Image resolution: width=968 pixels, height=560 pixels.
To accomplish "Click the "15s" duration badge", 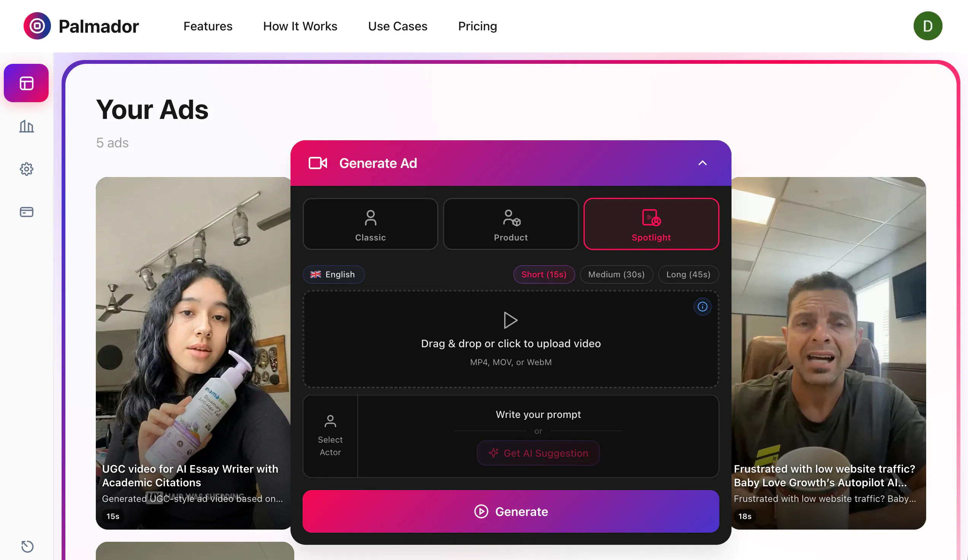I will (x=113, y=516).
